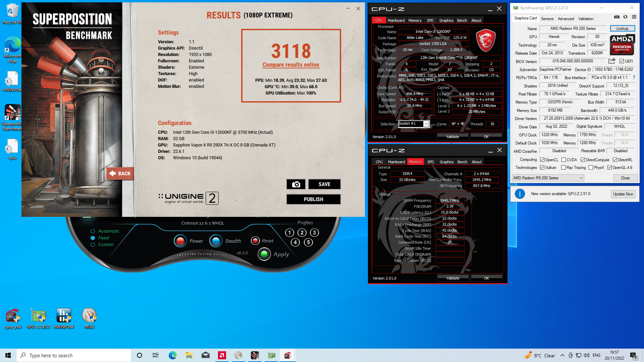This screenshot has height=362, width=644.
Task: Open AMD Radeon R9 200 Series GPU dropdown
Action: 548,178
